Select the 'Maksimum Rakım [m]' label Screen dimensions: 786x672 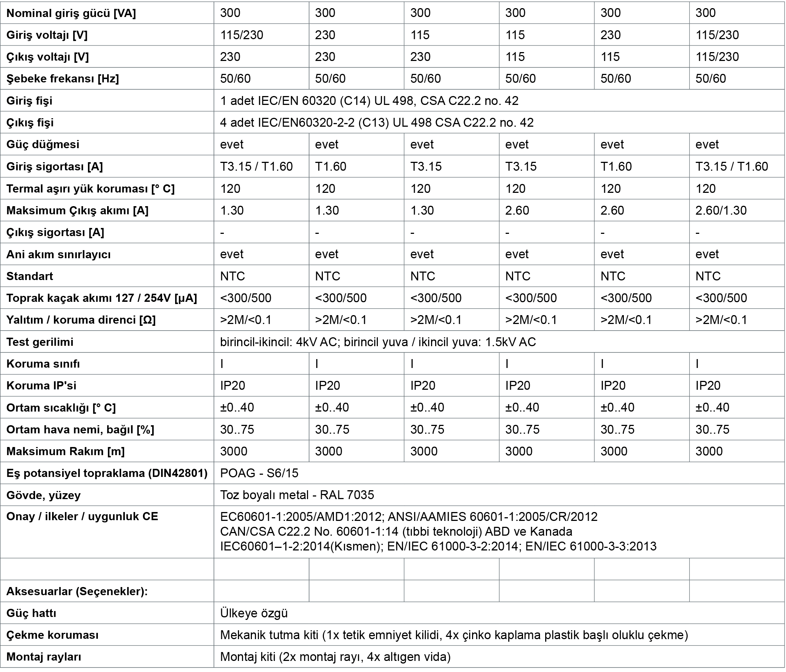pos(66,451)
